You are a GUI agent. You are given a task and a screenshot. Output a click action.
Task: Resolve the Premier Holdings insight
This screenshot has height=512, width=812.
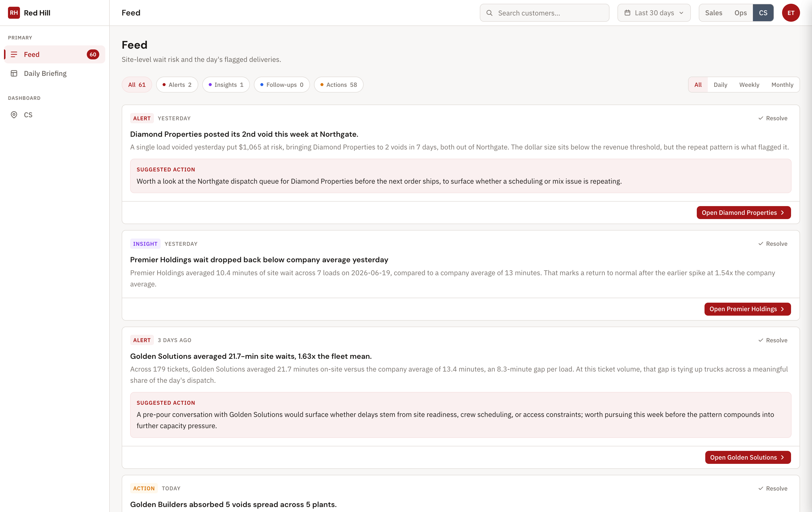click(773, 244)
